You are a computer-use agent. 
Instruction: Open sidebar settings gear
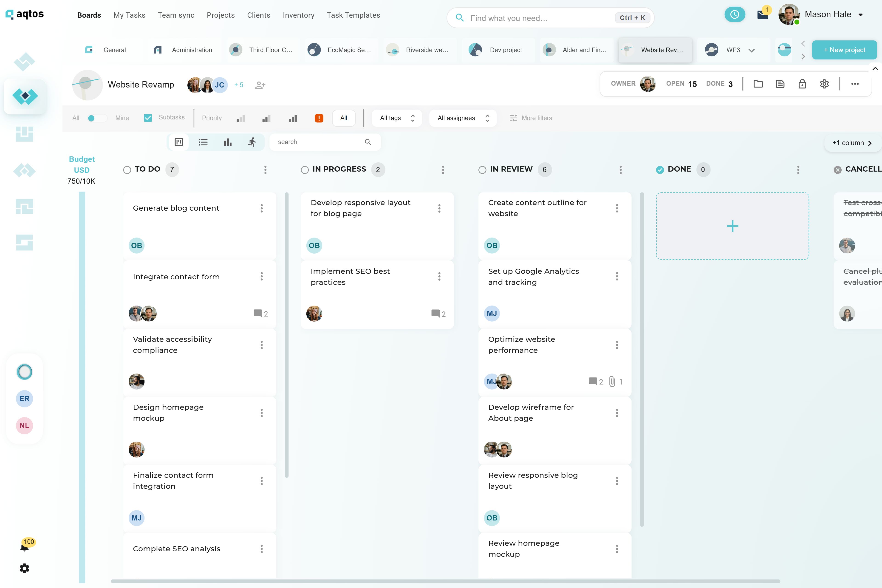(24, 568)
